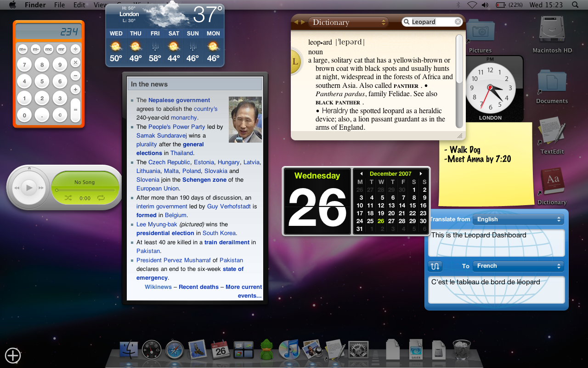The width and height of the screenshot is (588, 368).
Task: Open More current events link
Action: tap(244, 291)
